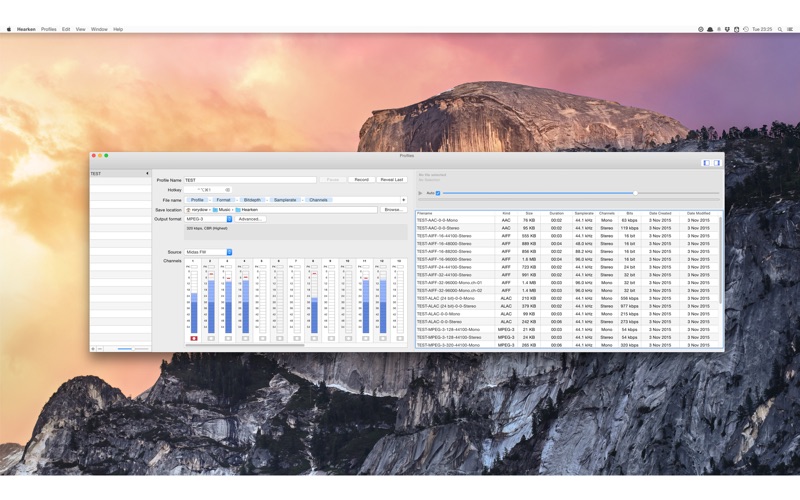Screen dimensions: 800x500
Task: Open the Output format MPEG-3 dropdown
Action: 209,219
